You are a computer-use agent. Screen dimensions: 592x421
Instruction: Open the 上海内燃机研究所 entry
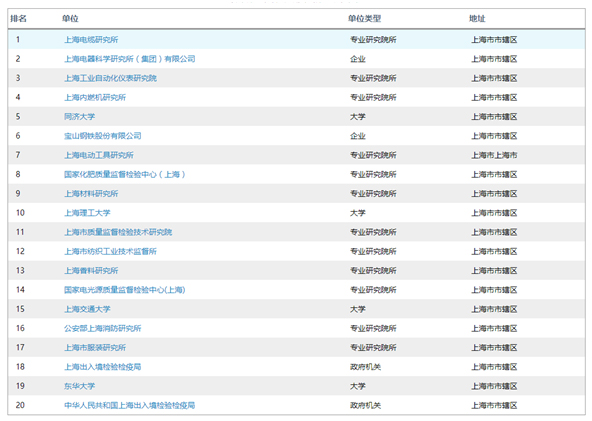point(95,97)
